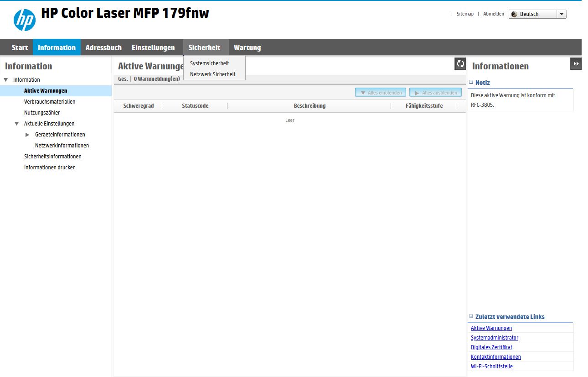This screenshot has width=588, height=377.
Task: Click the Information root tree label
Action: coord(26,80)
